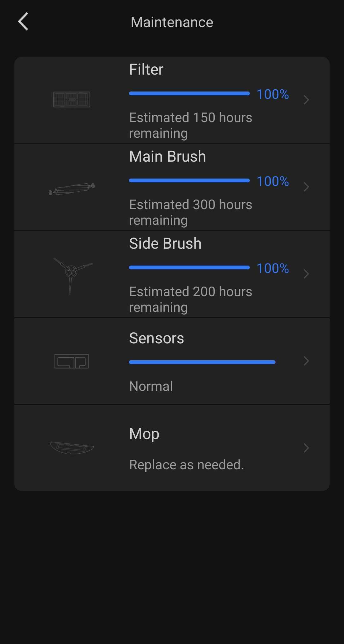This screenshot has height=644, width=344.
Task: Open the Main Brush maintenance entry
Action: tap(167, 156)
